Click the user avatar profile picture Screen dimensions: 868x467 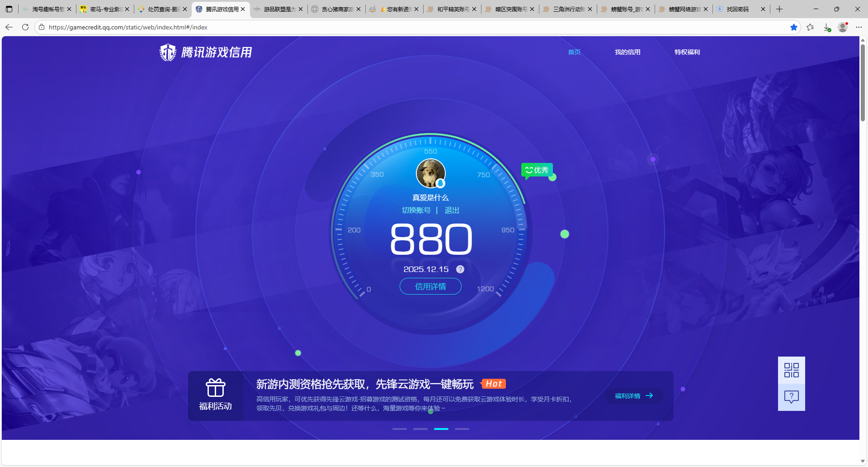click(430, 173)
